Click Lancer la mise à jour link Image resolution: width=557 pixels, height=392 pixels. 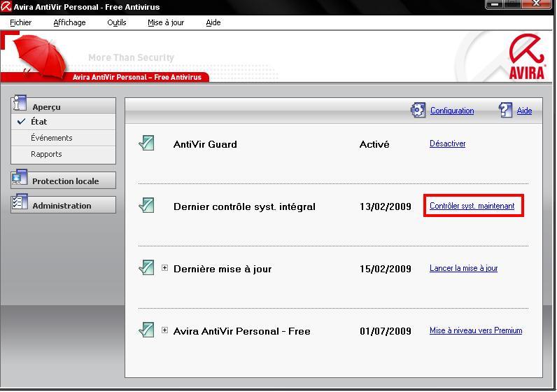463,268
